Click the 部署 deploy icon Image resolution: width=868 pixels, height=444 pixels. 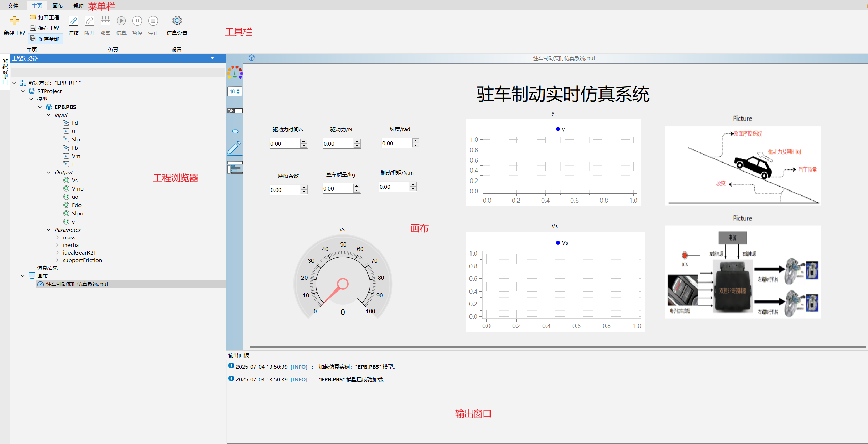105,21
